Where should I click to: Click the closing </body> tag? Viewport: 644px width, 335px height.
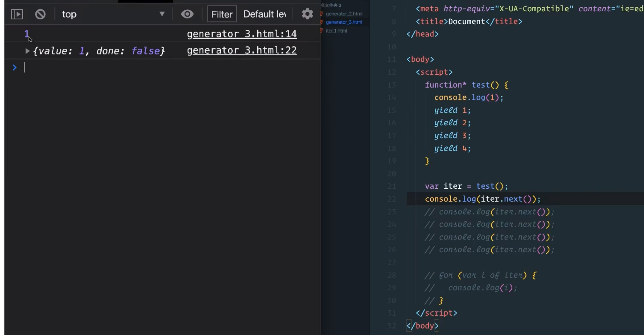[423, 326]
